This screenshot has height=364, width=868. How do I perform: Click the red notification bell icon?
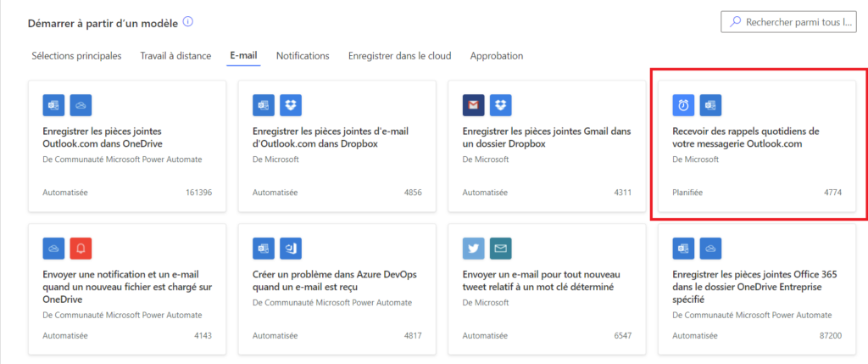tap(81, 248)
